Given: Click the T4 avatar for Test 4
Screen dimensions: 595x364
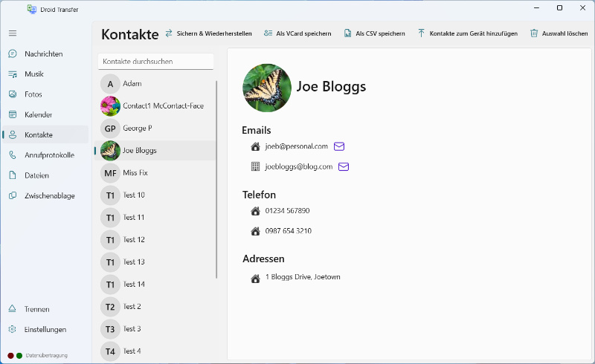Looking at the screenshot, I should [110, 351].
